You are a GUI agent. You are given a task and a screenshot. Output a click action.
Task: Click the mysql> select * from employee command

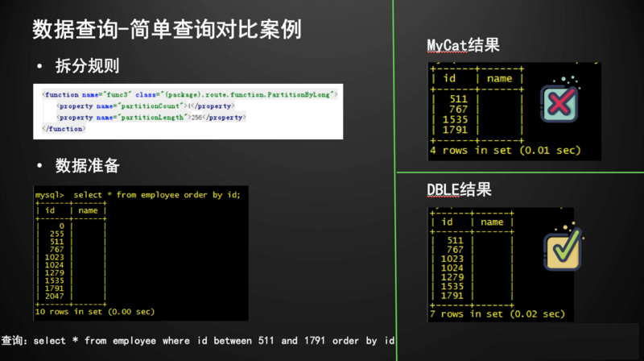[138, 195]
